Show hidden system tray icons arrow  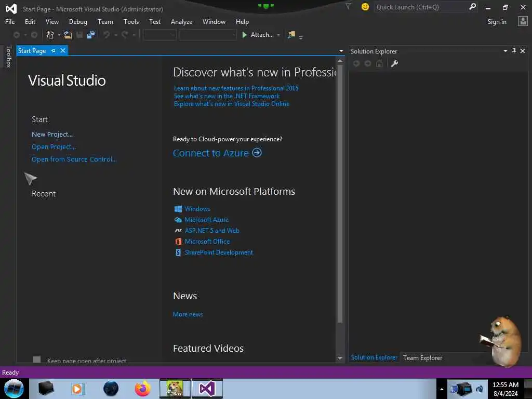[x=442, y=389]
